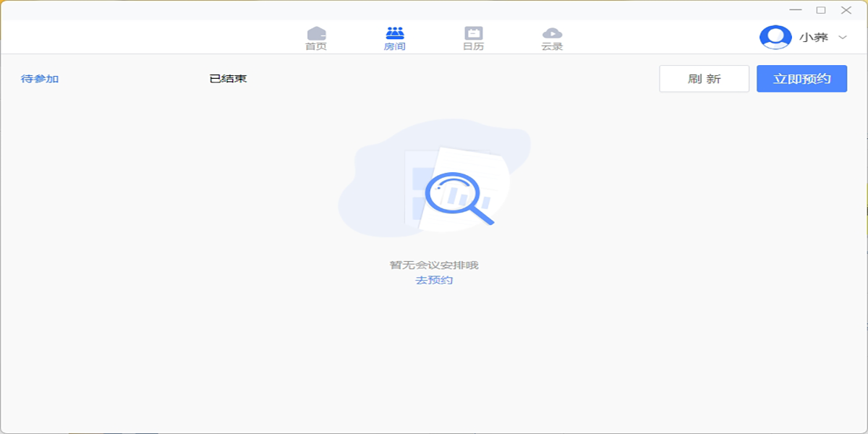Close the meeting app window
The image size is (868, 434).
click(846, 10)
